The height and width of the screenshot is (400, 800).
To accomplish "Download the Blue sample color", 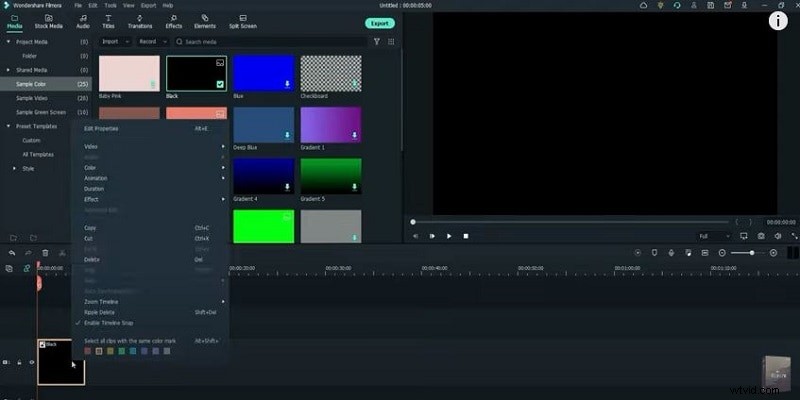I will point(287,84).
